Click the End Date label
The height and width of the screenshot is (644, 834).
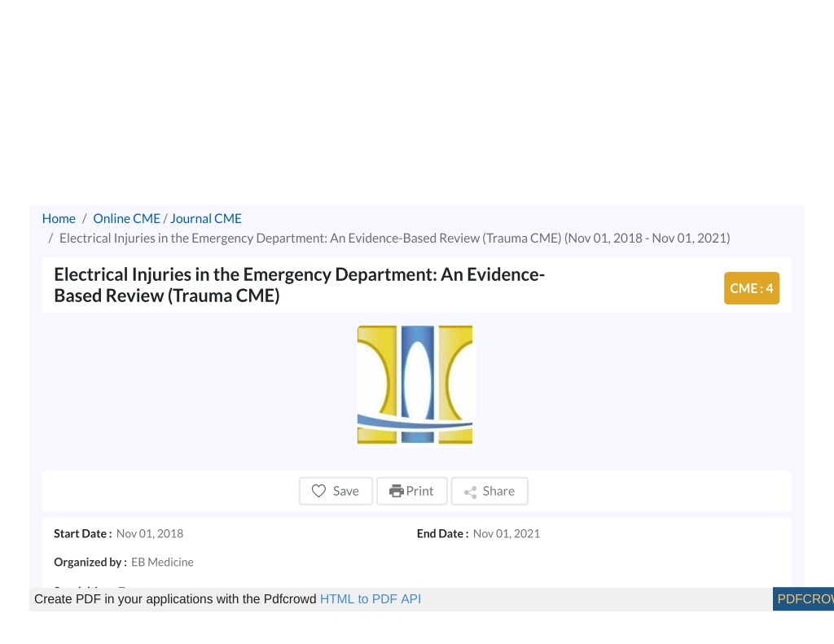coord(442,533)
